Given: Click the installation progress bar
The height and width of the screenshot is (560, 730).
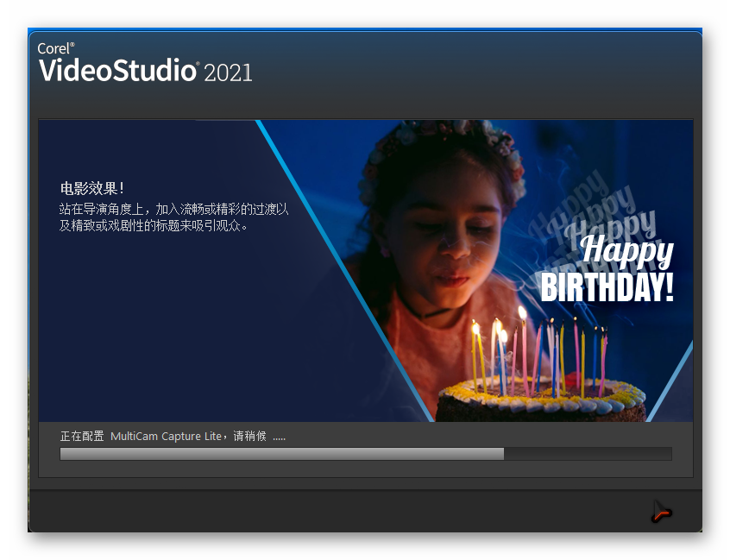Looking at the screenshot, I should click(366, 454).
